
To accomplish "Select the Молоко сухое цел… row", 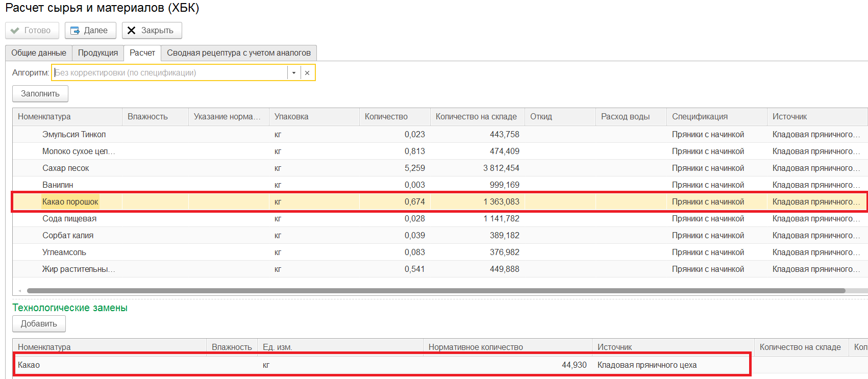I will coord(440,151).
